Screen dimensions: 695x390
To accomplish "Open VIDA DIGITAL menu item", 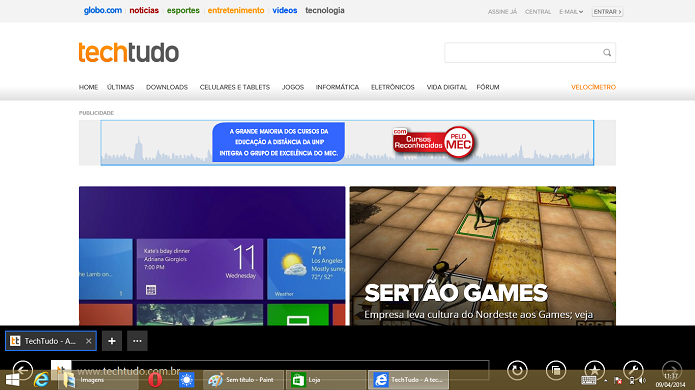I will [x=447, y=87].
